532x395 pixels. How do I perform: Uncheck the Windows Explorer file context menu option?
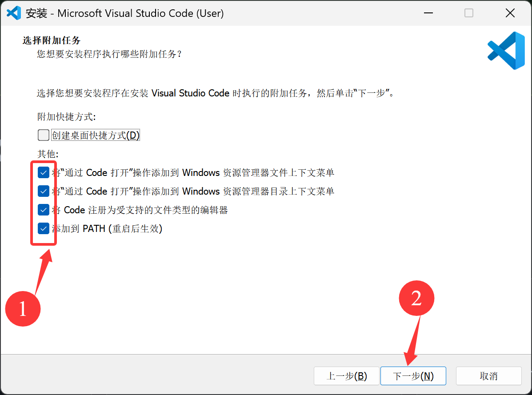[44, 172]
